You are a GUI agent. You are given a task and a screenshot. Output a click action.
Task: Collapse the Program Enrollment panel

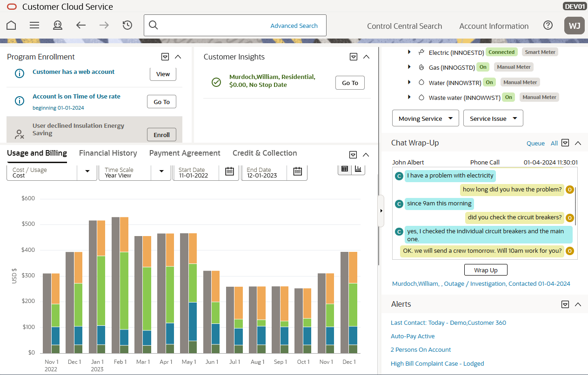[178, 57]
